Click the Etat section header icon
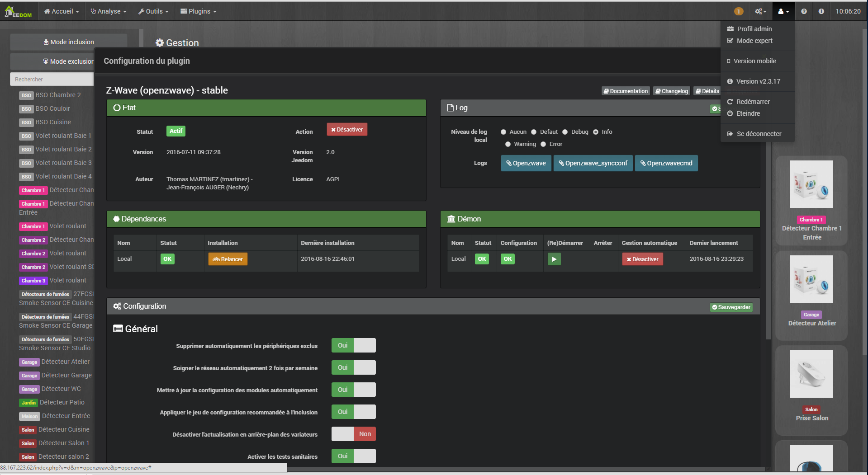The height and width of the screenshot is (475, 868). point(117,108)
